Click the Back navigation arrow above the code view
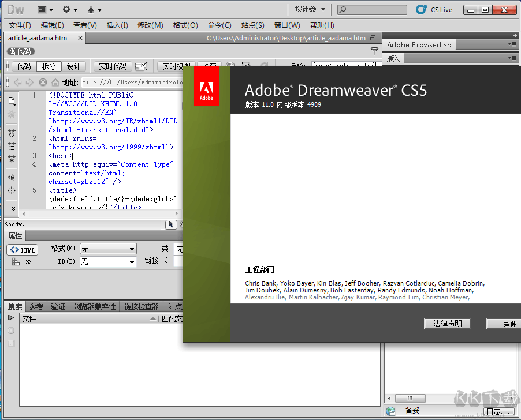This screenshot has height=420, width=521. [19, 82]
